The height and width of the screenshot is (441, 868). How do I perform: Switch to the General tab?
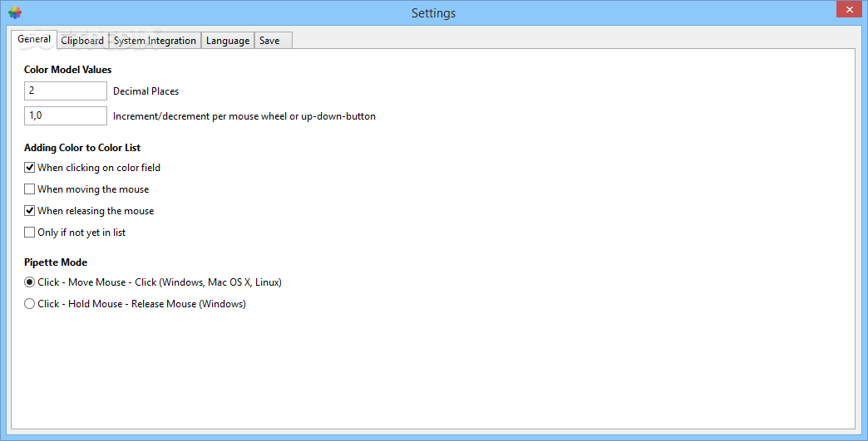tap(34, 39)
